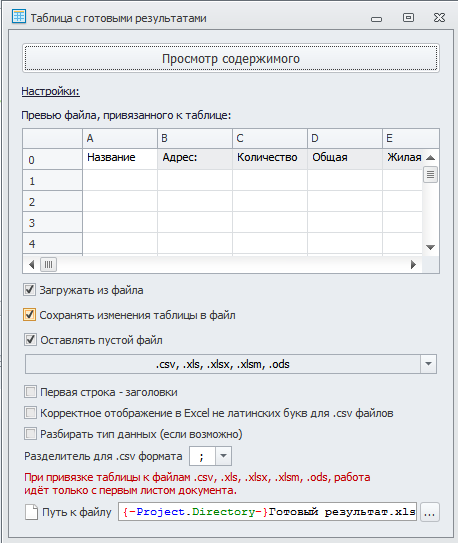Click preview table scroll down arrow
This screenshot has width=458, height=543.
click(430, 247)
